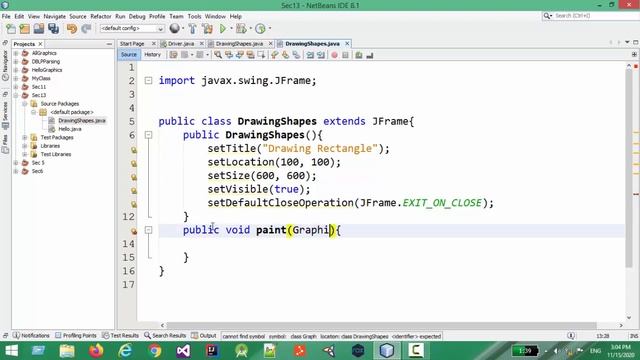640x360 pixels.
Task: Expand the HelloGraphics project node
Action: [16, 70]
